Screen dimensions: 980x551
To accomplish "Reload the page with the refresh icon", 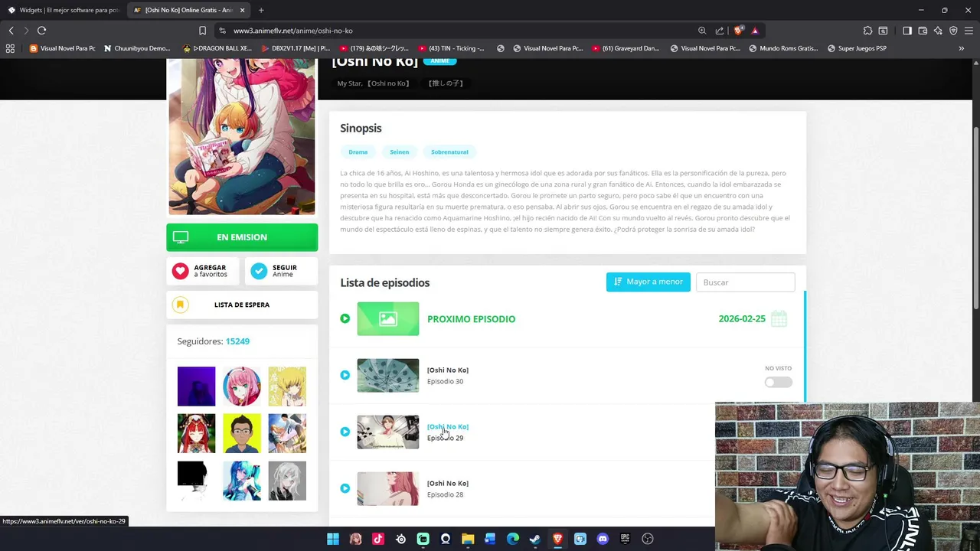I will 41,31.
